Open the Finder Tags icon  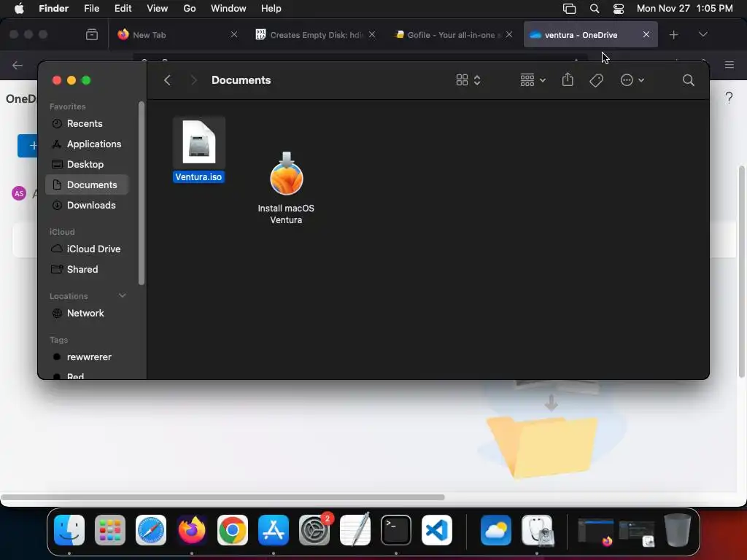pyautogui.click(x=596, y=80)
